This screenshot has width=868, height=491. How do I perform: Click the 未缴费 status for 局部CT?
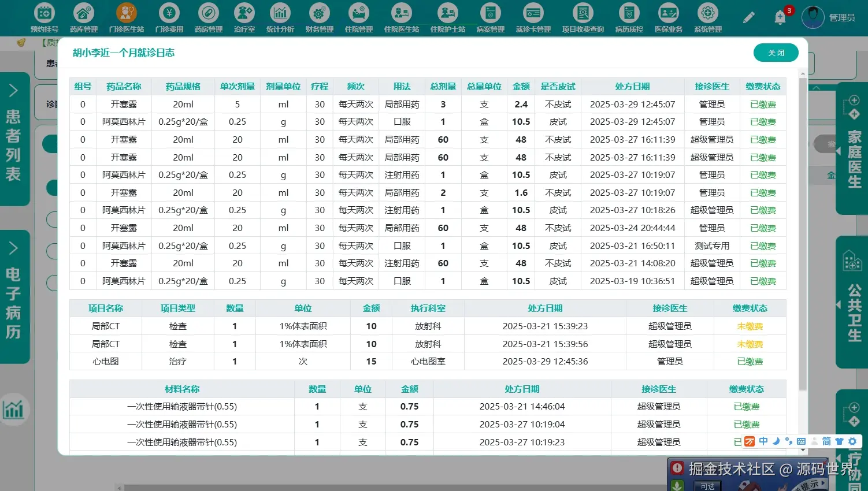coord(750,326)
